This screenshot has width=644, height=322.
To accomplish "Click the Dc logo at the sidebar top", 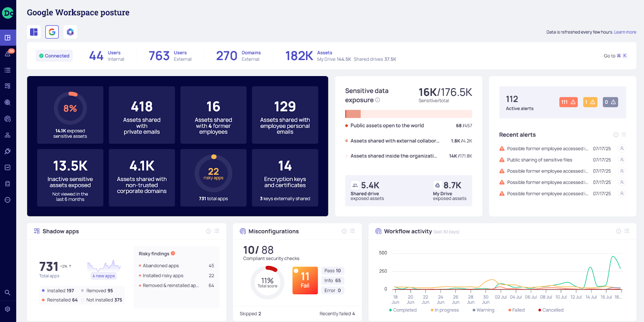I will (8, 13).
